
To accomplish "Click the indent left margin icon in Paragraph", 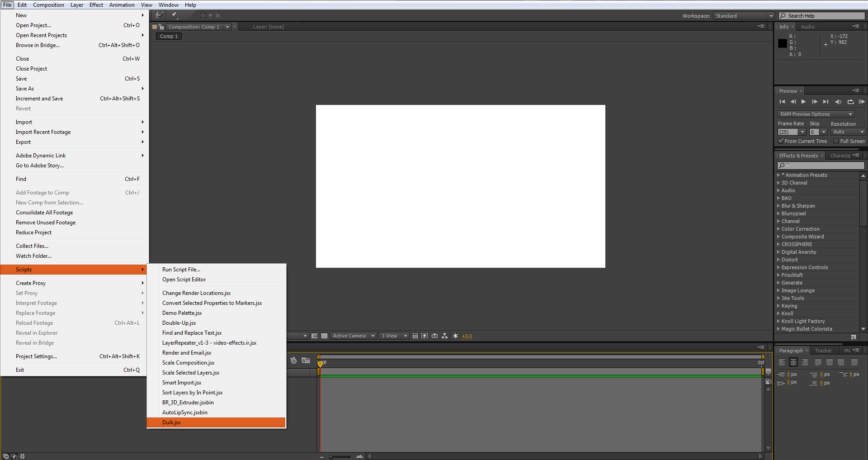I will (x=782, y=375).
